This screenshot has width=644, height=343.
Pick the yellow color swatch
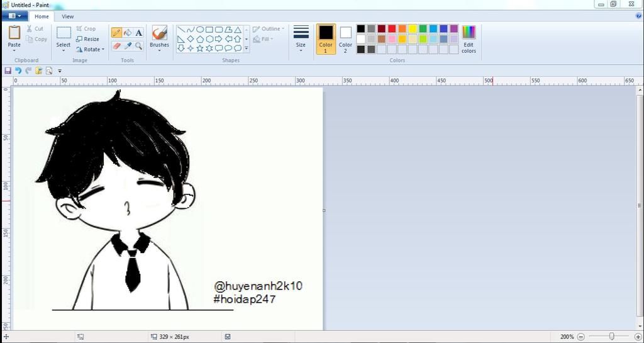[413, 29]
